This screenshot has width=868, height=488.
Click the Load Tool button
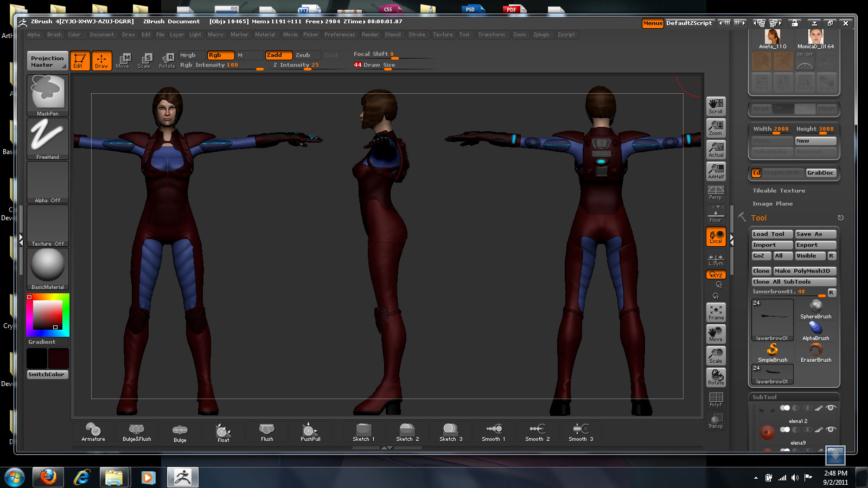pyautogui.click(x=772, y=234)
